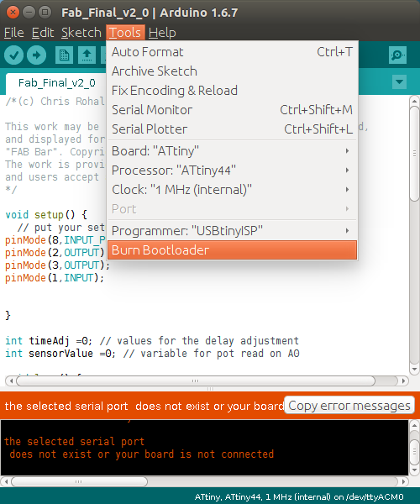
Task: Click the "pinMode(1,INPUT);" code line
Action: tap(55, 278)
